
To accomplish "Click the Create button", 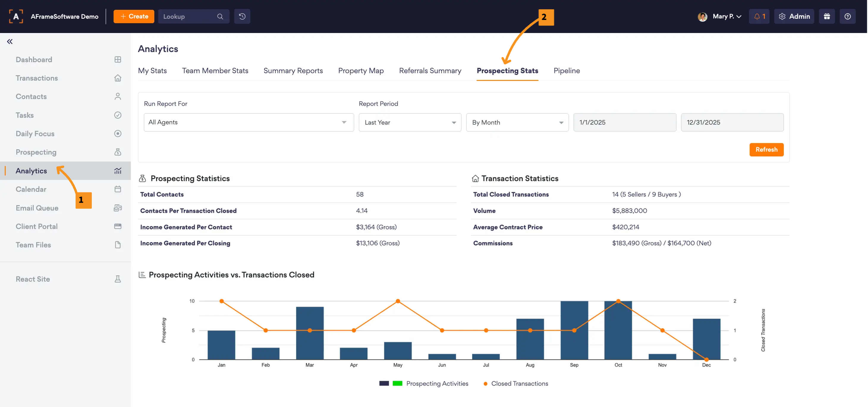I will [x=134, y=17].
